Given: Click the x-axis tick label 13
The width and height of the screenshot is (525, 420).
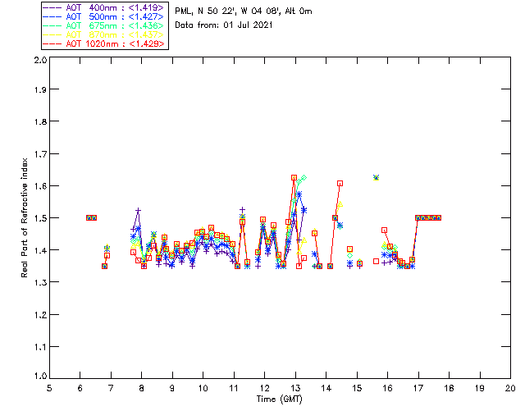Looking at the screenshot, I should point(295,388).
